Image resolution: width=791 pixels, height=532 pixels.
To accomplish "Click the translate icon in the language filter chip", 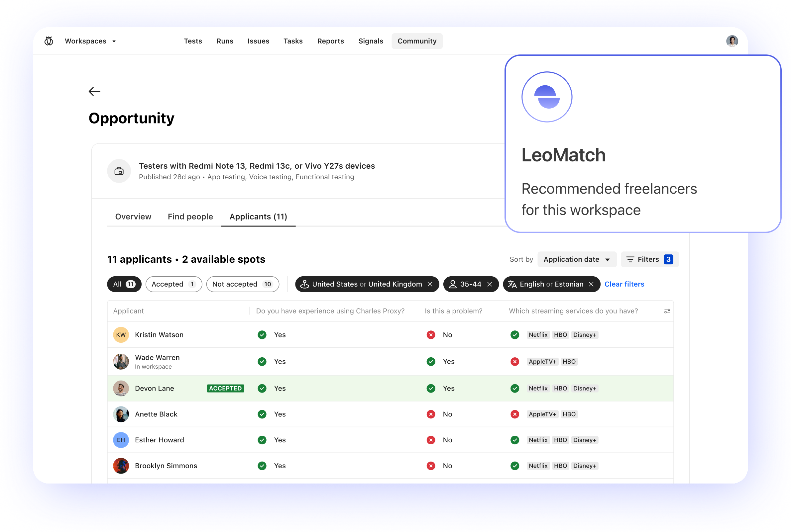I will [x=512, y=284].
